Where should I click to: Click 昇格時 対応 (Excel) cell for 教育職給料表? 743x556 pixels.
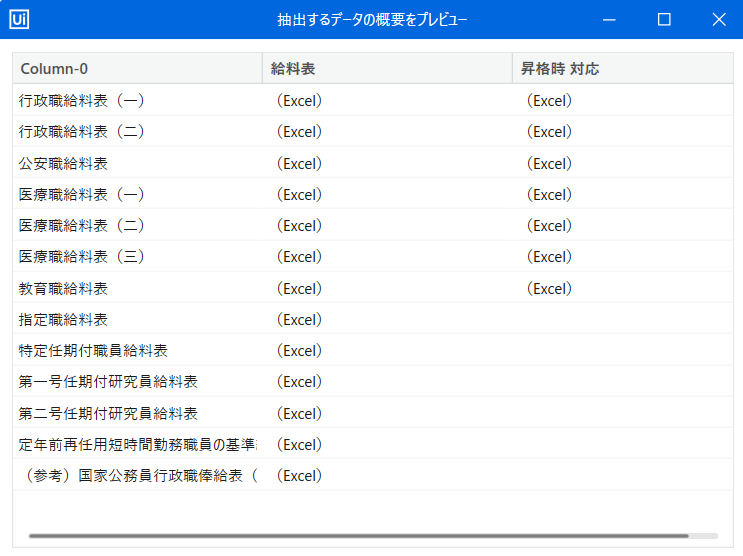click(623, 288)
